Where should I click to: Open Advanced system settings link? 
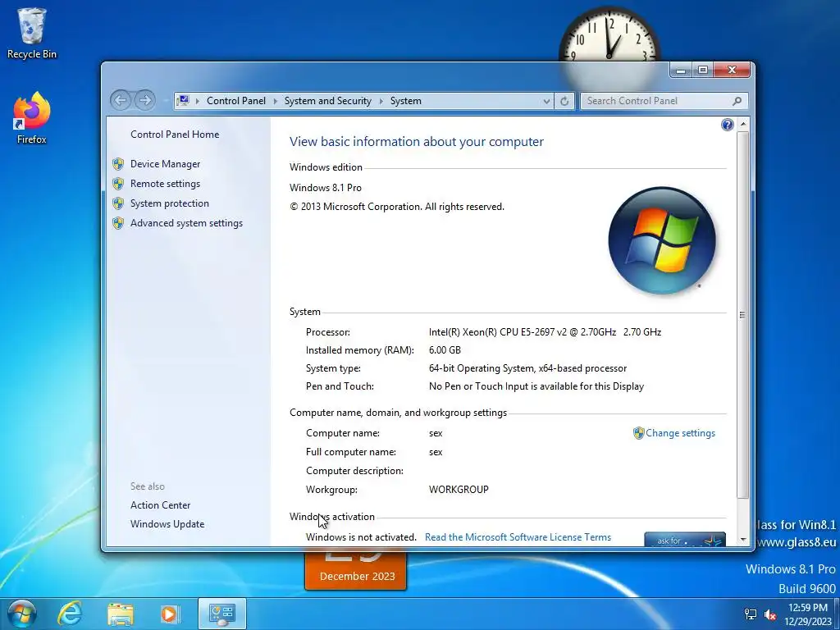point(186,223)
